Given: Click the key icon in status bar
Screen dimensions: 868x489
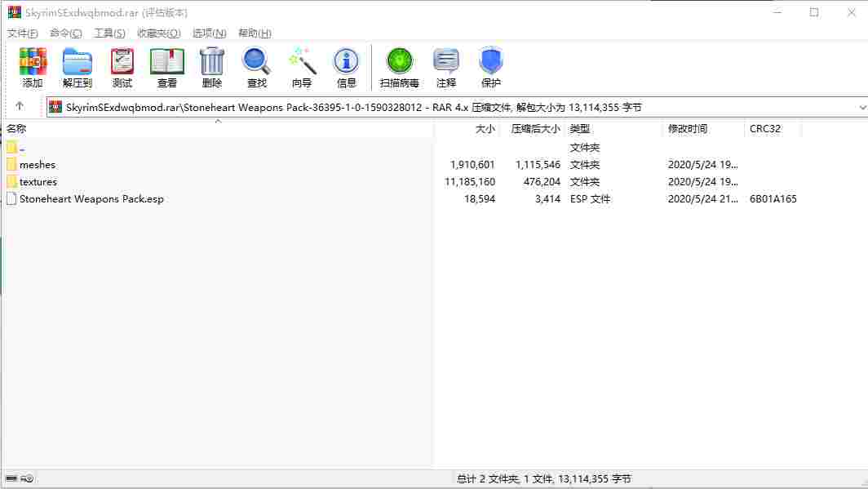Looking at the screenshot, I should 28,478.
